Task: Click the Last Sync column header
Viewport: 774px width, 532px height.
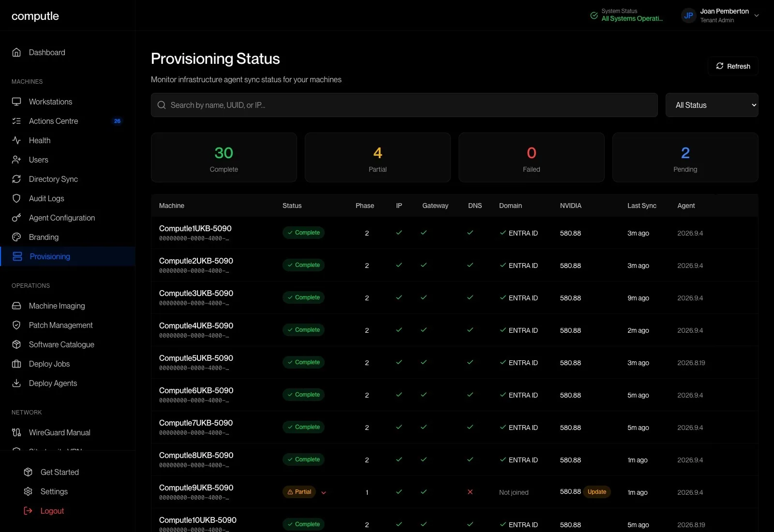Action: coord(642,206)
